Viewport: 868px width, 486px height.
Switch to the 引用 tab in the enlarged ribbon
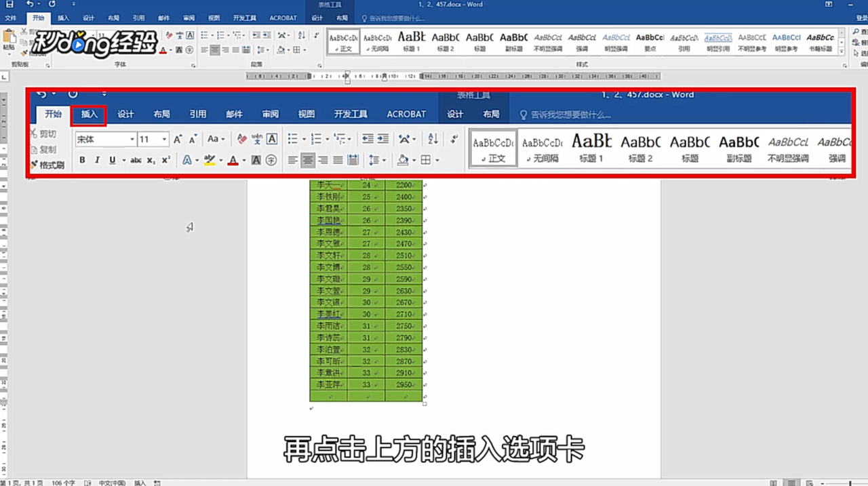[x=198, y=115]
